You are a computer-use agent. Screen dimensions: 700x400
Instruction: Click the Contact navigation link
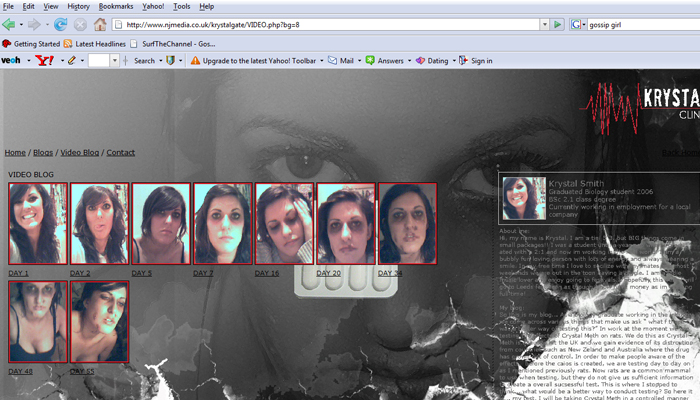point(121,152)
